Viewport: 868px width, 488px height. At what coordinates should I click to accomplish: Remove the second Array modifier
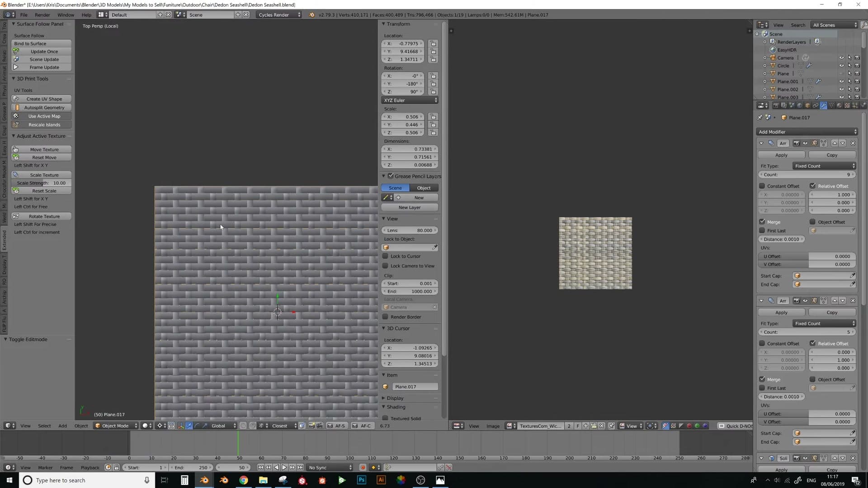coord(853,300)
